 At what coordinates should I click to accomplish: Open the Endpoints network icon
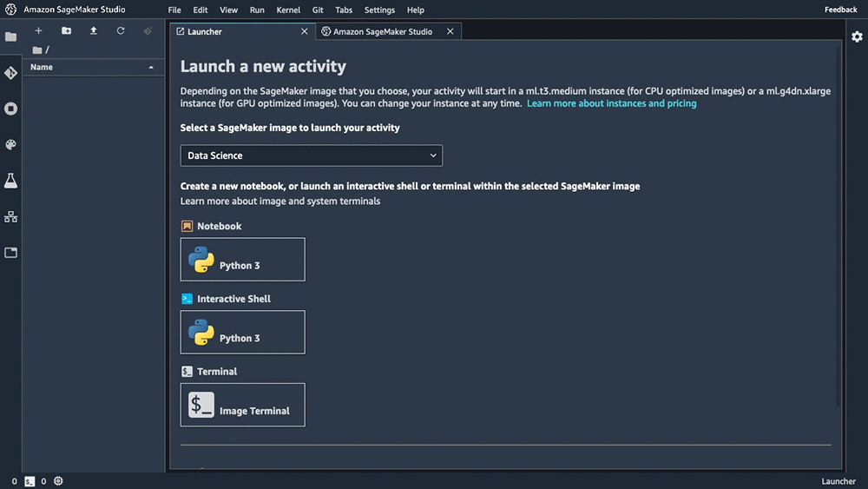click(10, 216)
